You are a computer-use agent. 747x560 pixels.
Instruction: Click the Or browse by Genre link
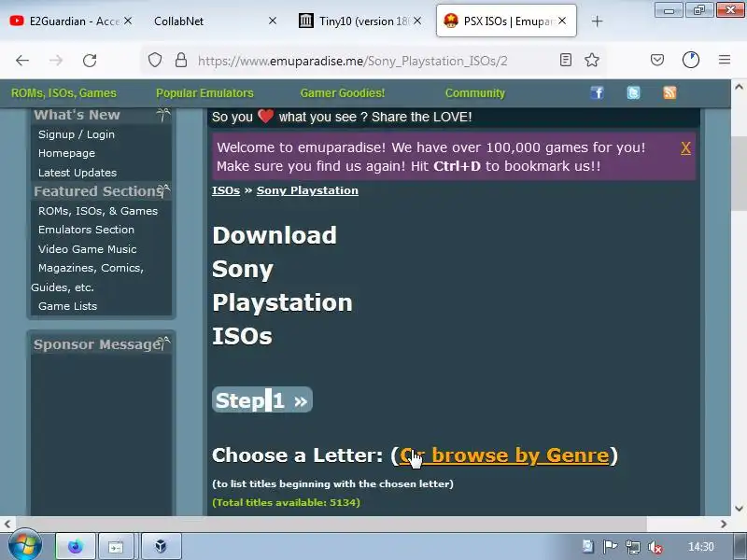coord(504,455)
